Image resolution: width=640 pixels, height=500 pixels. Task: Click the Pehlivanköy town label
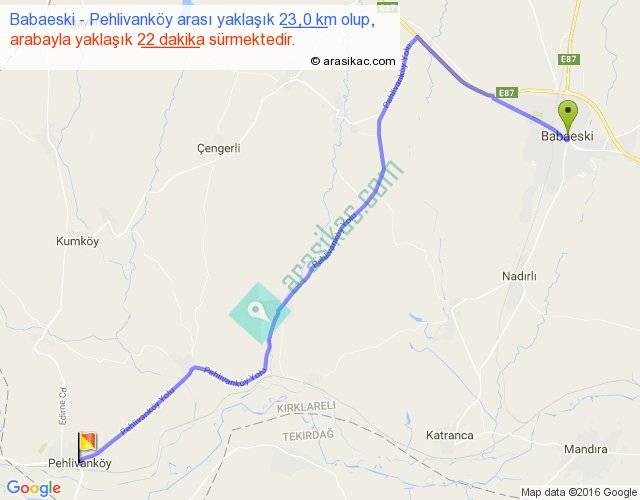point(80,463)
